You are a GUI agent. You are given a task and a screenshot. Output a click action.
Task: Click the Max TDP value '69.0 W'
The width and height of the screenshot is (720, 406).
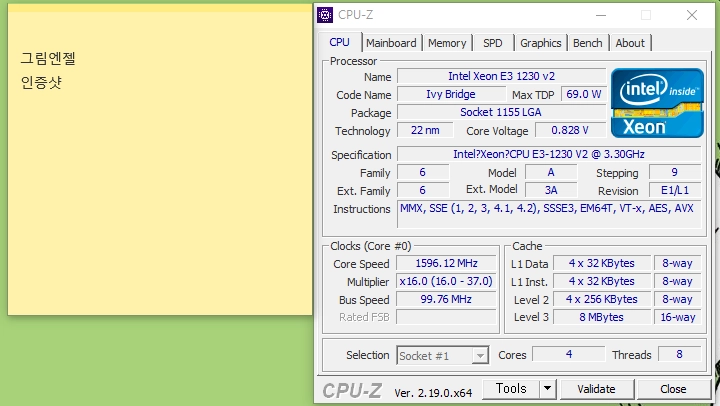[584, 94]
